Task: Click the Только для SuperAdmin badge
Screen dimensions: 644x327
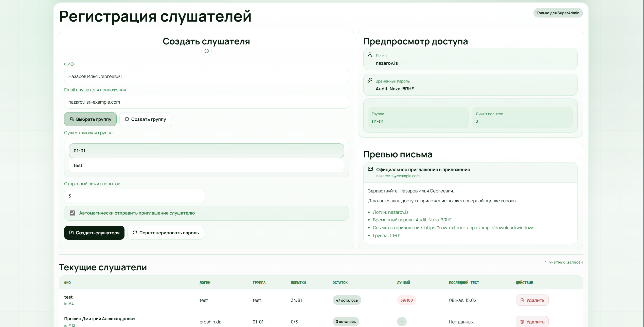Action: (x=558, y=13)
